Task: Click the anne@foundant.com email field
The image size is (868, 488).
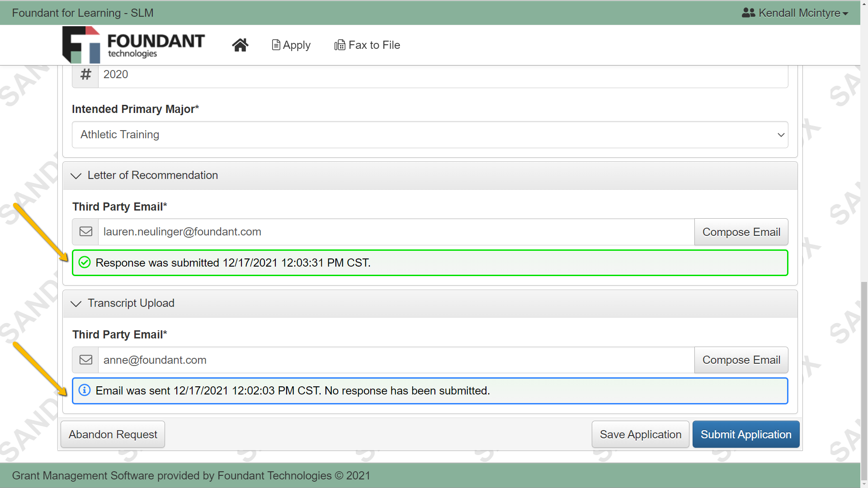Action: [396, 360]
